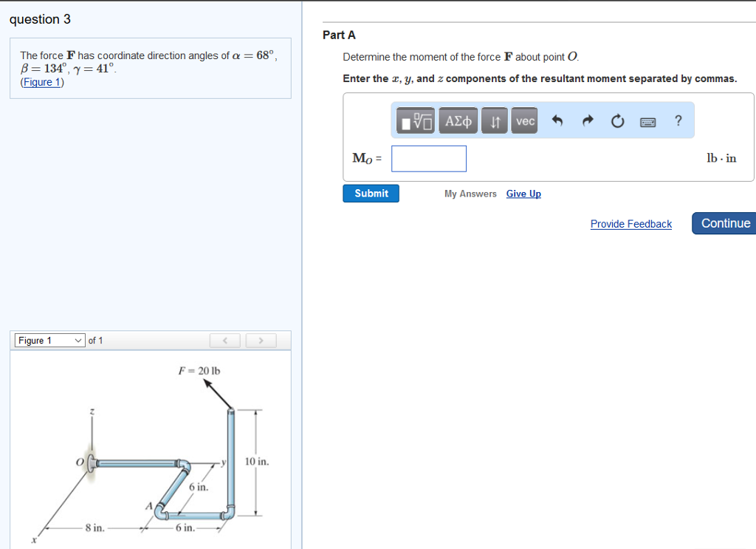
Task: Click the up/down arrows formatting icon
Action: (494, 120)
